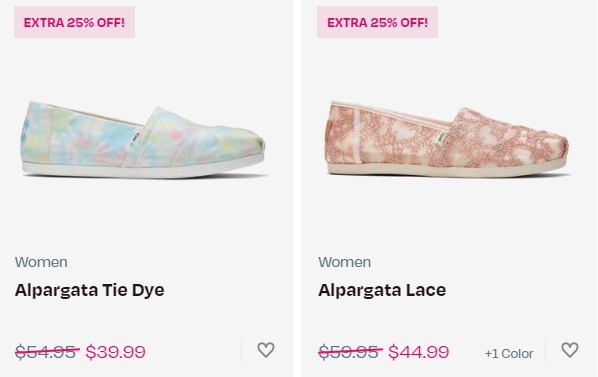Viewport: 598px width, 377px height.
Task: Show the +1 Color option
Action: click(x=509, y=353)
